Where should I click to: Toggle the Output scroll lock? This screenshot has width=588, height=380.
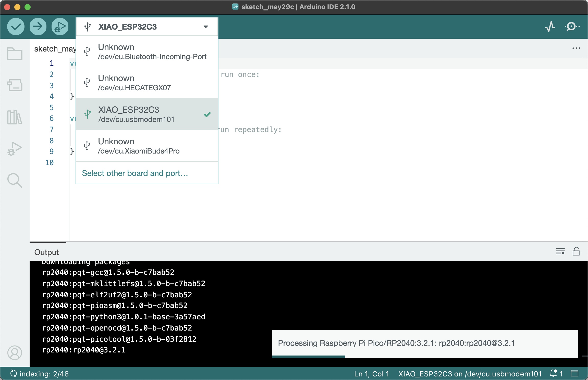(576, 251)
